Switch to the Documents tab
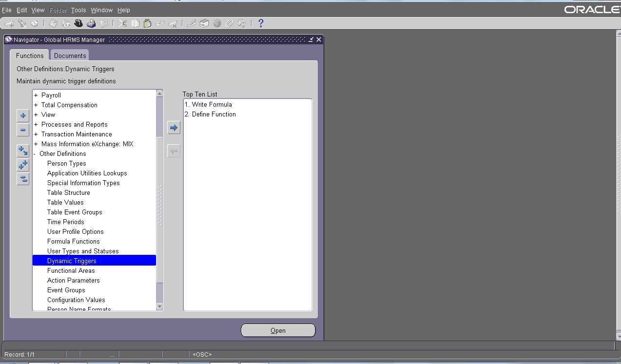 tap(69, 56)
